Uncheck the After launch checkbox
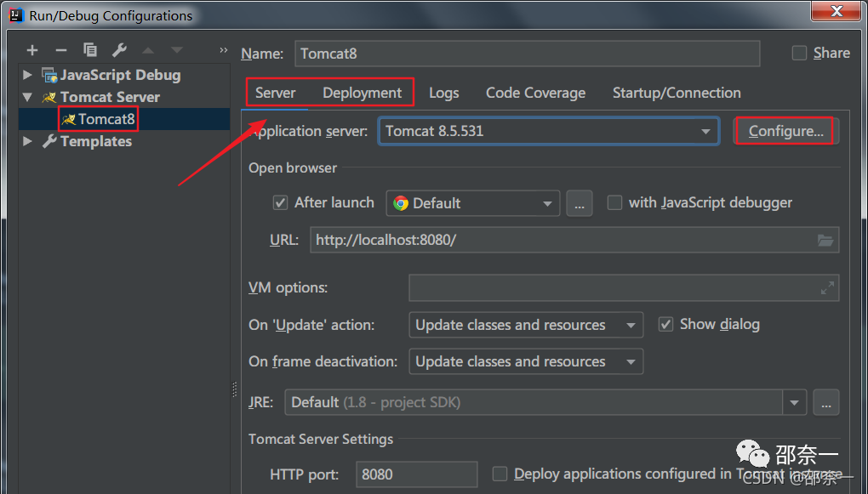This screenshot has width=868, height=494. coord(280,203)
